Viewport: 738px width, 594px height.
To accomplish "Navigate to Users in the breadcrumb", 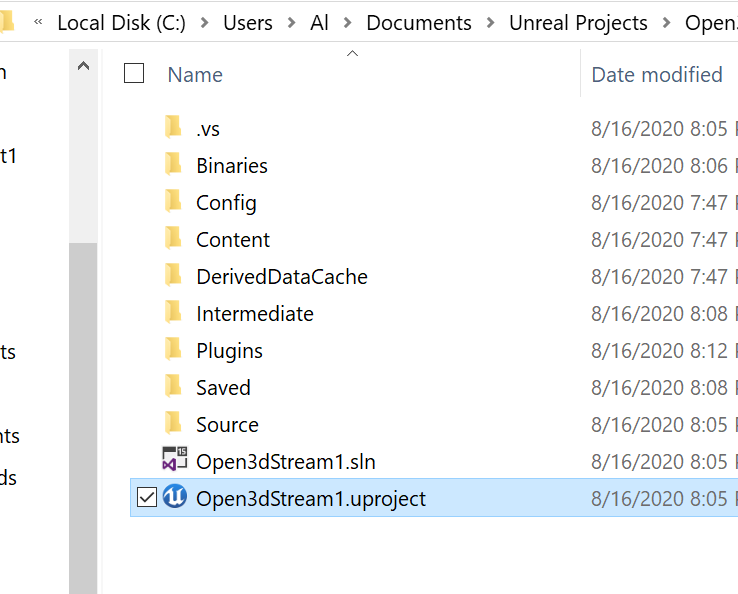I will pyautogui.click(x=248, y=23).
